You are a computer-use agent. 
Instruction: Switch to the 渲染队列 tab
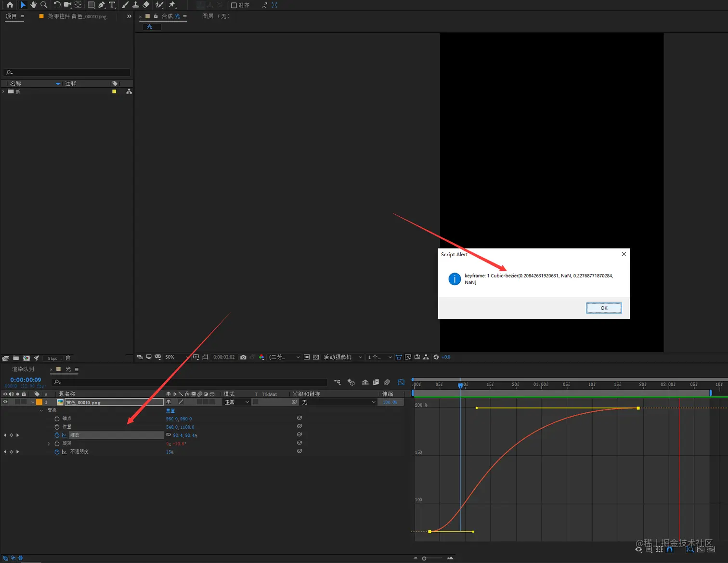pos(23,369)
